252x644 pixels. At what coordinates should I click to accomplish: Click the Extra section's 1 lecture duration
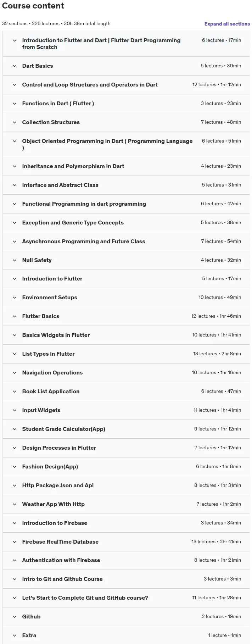tap(224, 635)
